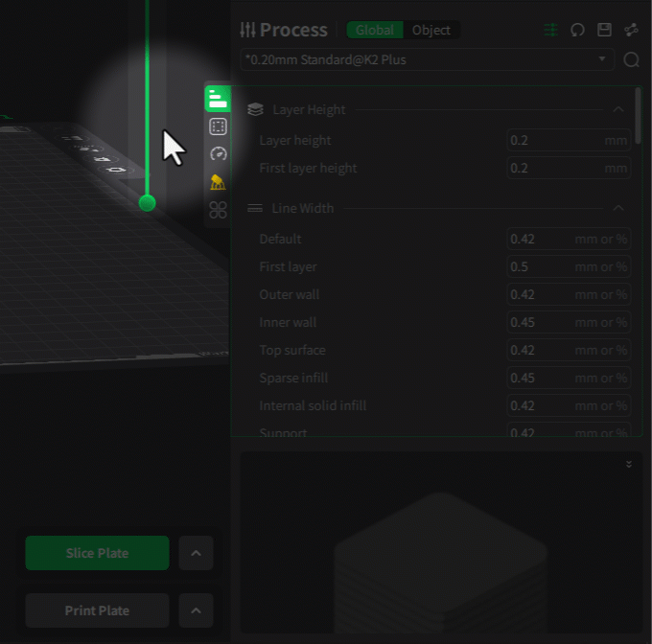The image size is (652, 644).
Task: Switch process scope to Object
Action: [431, 30]
